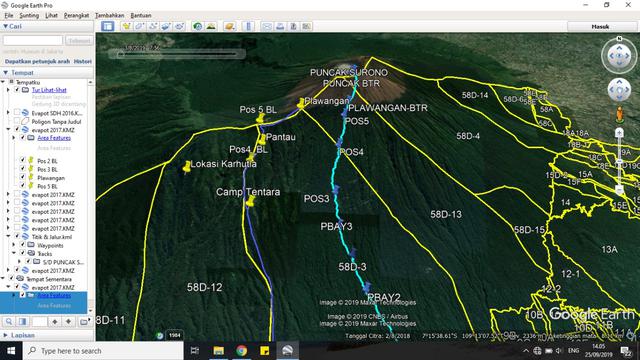Click the Pegman street view icon
This screenshot has height=360, width=640.
pos(619,115)
